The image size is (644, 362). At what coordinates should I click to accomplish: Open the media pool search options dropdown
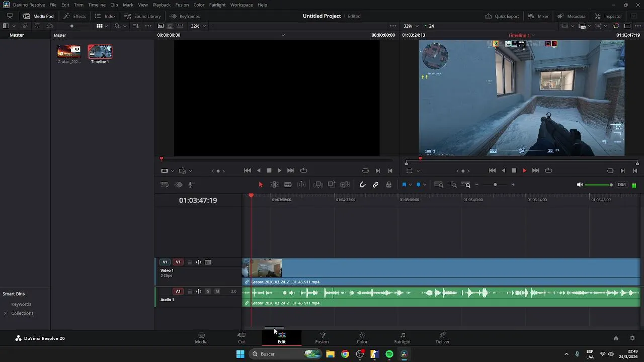coord(124,26)
